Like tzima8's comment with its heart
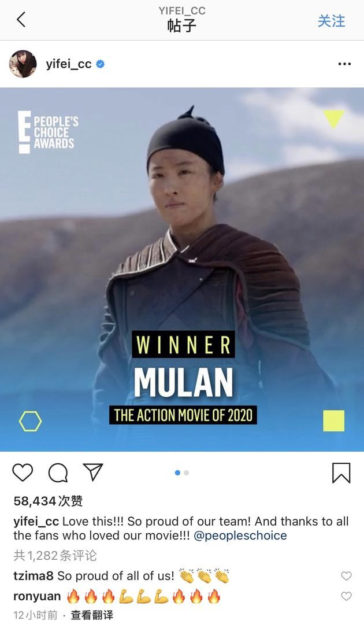This screenshot has height=624, width=364. tap(347, 576)
